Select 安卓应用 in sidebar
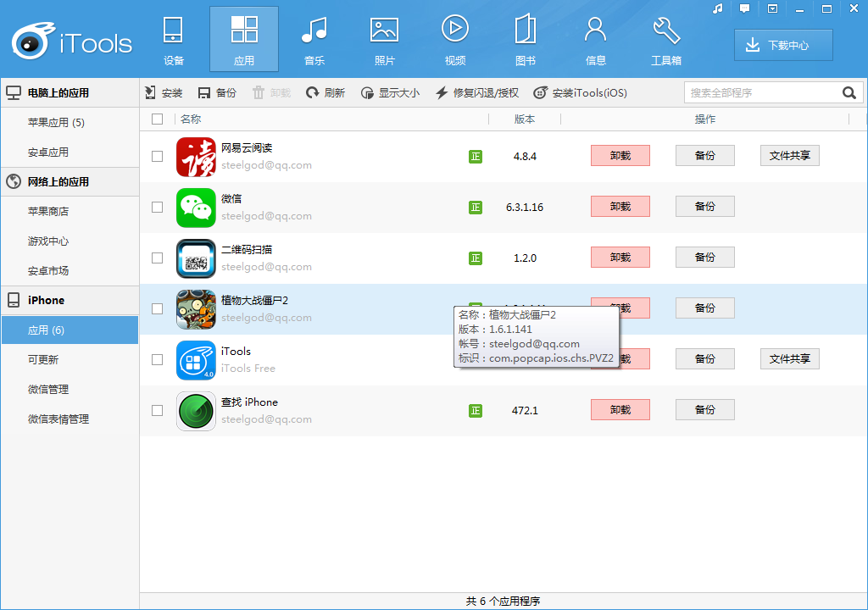 click(x=70, y=152)
